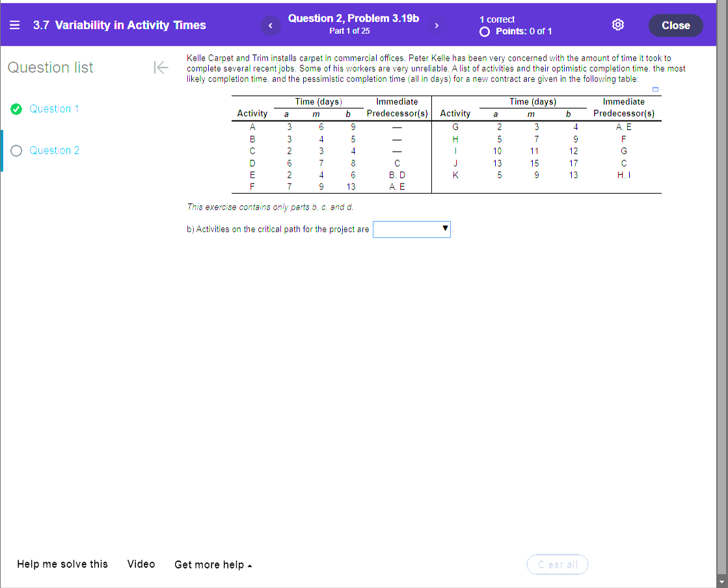The width and height of the screenshot is (728, 588).
Task: Go to next question arrow
Action: 437,25
